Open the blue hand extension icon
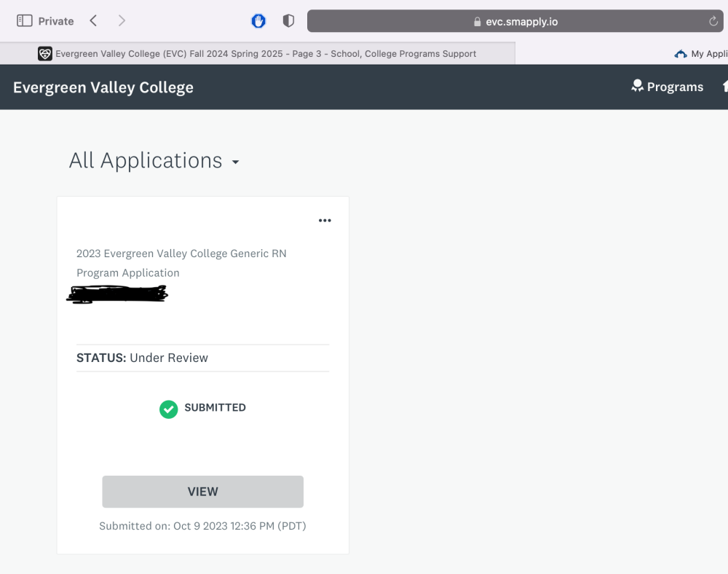 (258, 21)
